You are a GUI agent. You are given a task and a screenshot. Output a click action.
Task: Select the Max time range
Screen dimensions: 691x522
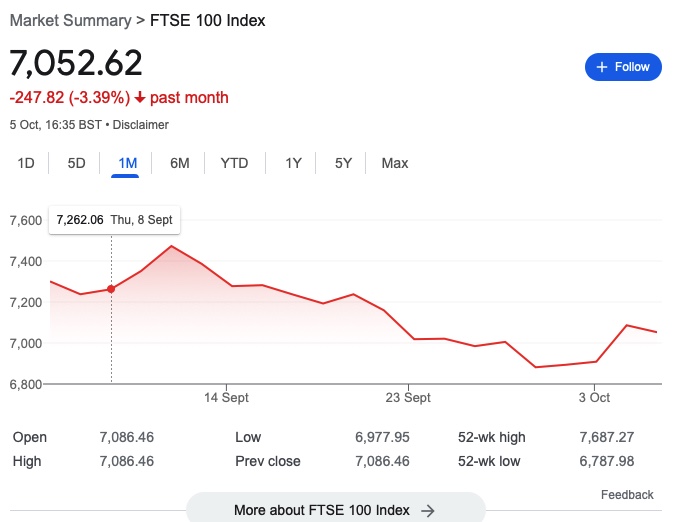395,163
